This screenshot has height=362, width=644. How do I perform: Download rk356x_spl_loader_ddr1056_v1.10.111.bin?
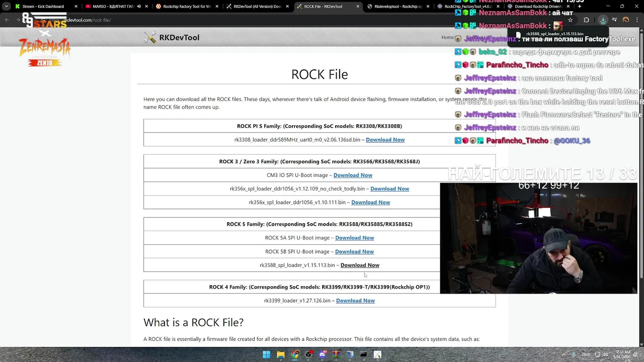tap(370, 202)
